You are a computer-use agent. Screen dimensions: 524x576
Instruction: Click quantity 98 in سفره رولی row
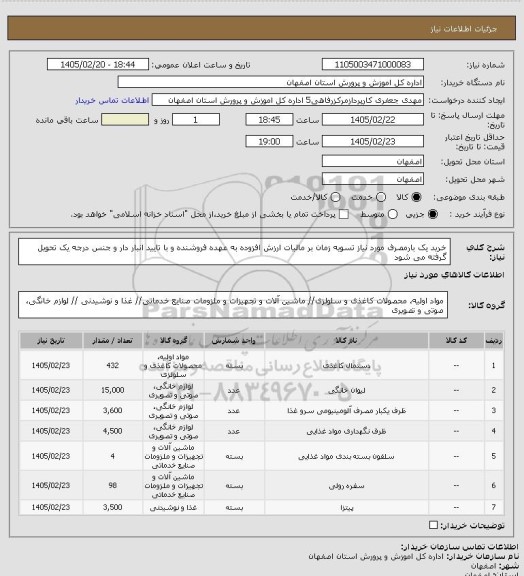[x=112, y=486]
